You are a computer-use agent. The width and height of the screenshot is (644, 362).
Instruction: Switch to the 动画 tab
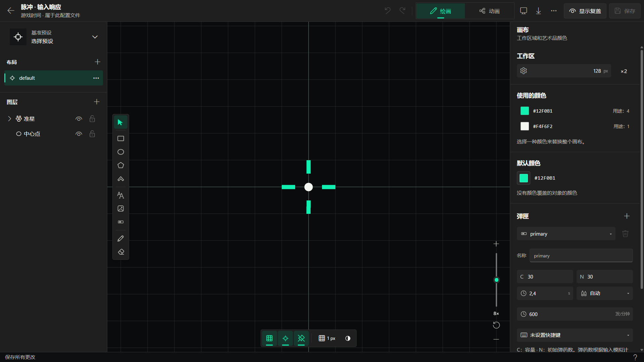click(489, 11)
